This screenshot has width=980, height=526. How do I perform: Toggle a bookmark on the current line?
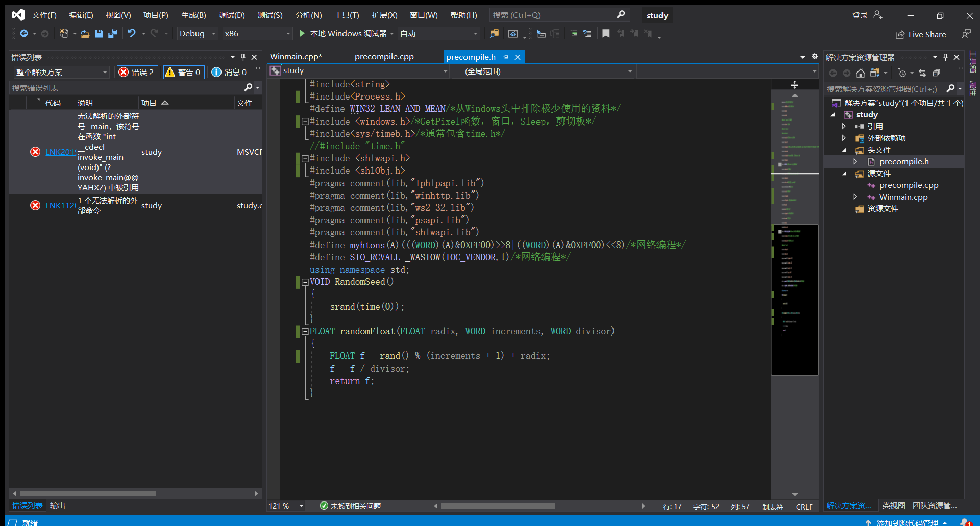click(606, 34)
